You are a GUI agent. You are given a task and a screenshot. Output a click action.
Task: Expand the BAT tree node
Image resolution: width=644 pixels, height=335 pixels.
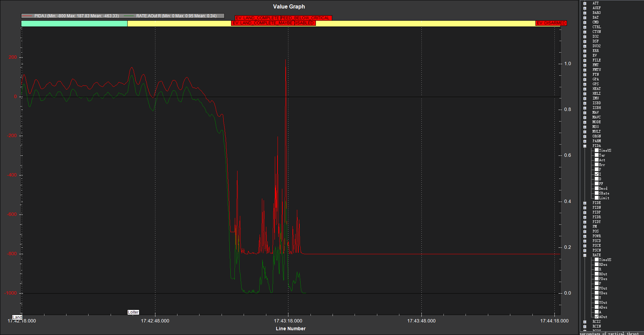click(585, 18)
